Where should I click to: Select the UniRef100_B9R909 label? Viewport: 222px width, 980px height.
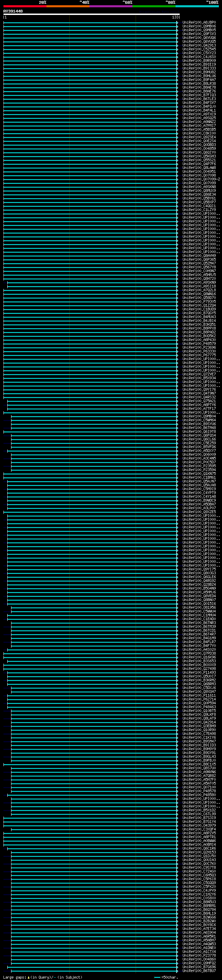(x=199, y=60)
